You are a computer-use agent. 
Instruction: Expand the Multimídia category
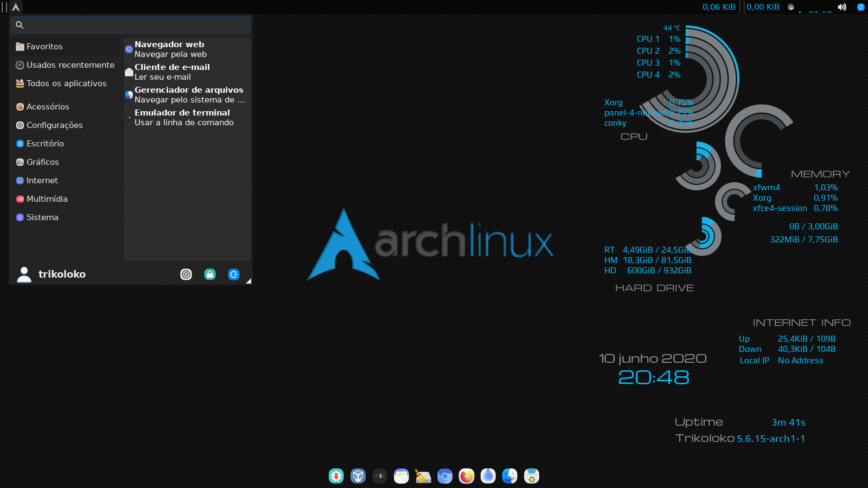[47, 199]
